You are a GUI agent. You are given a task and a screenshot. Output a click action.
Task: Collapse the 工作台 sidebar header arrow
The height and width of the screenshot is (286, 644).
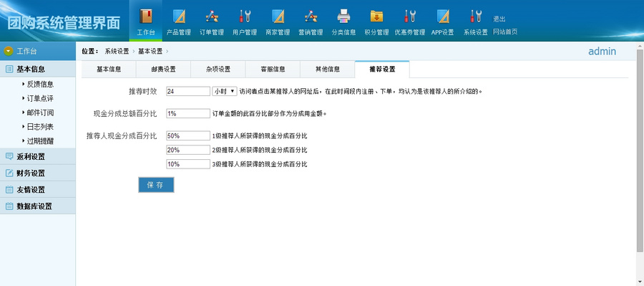[x=8, y=51]
